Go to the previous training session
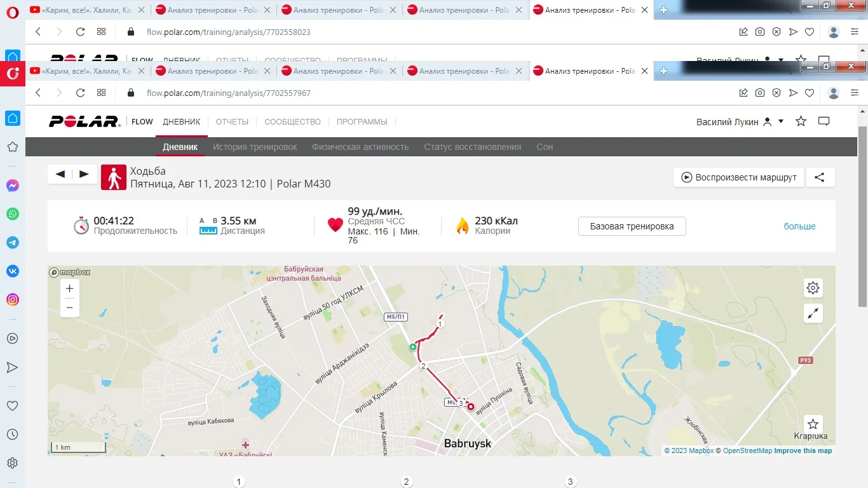 (x=60, y=174)
